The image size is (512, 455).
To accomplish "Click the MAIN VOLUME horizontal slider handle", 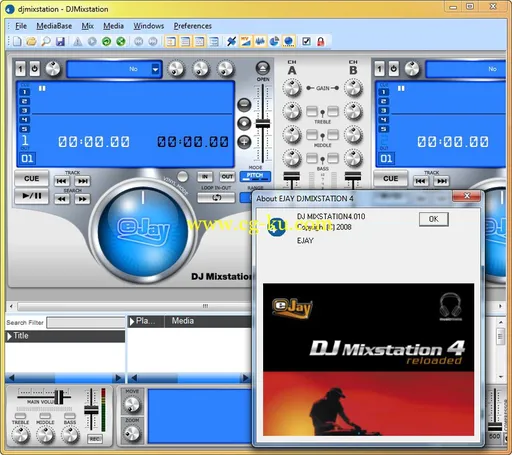I will (59, 397).
